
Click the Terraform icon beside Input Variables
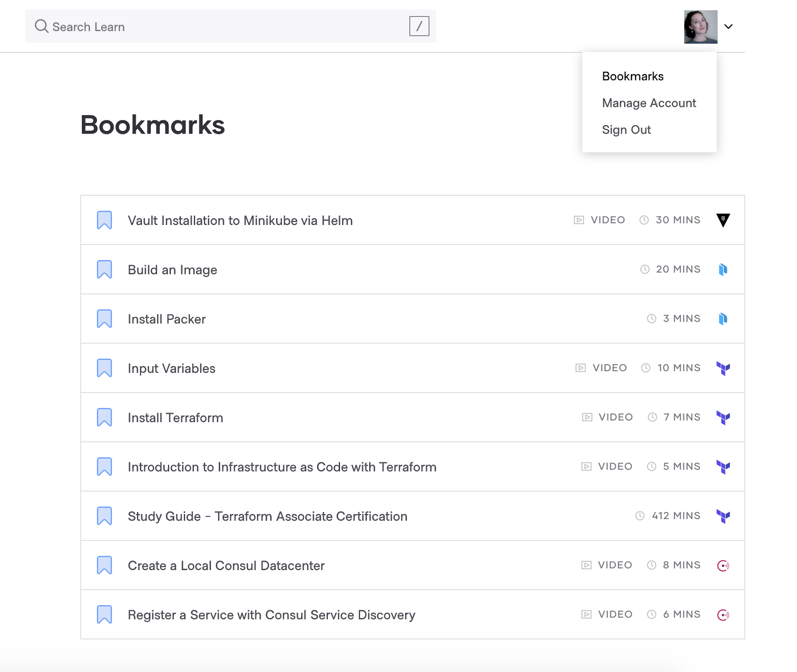tap(724, 368)
